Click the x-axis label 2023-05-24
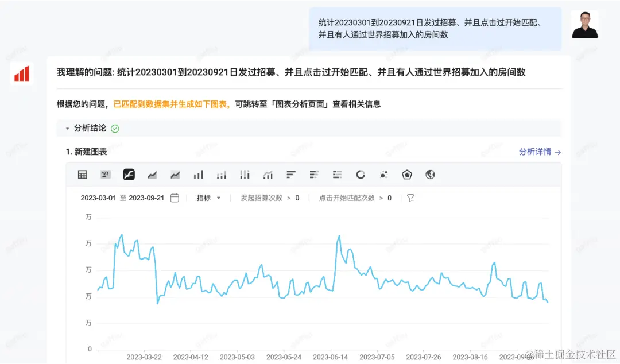Image resolution: width=620 pixels, height=364 pixels. coord(284,357)
